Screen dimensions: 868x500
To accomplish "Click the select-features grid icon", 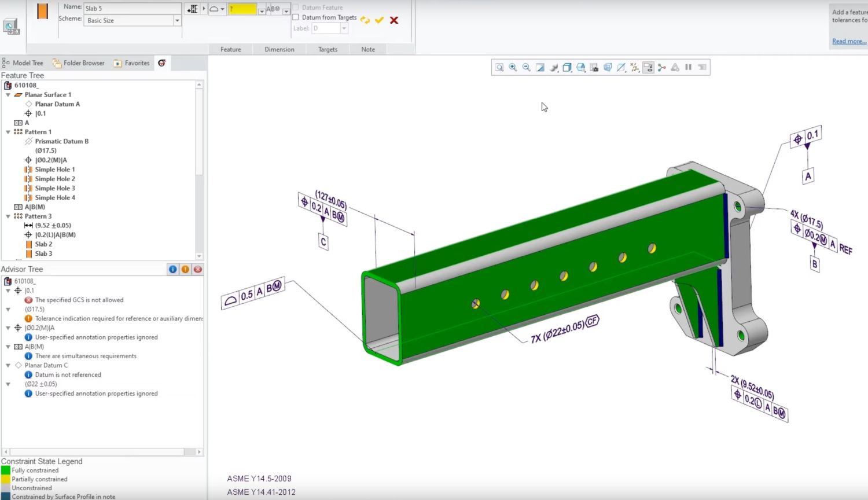I will (x=193, y=9).
